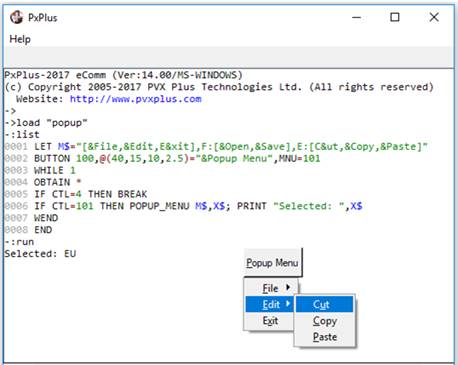
Task: Choose Copy in the Edit submenu
Action: pos(324,321)
